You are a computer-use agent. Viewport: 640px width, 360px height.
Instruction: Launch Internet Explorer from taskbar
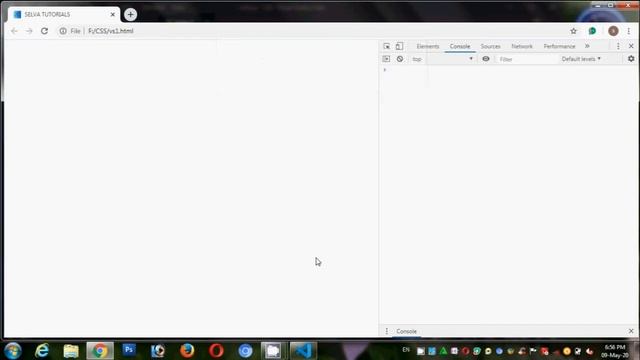[42, 351]
